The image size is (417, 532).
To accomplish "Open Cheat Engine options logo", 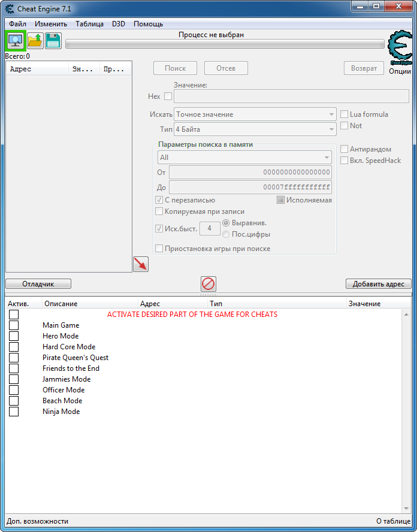I will [x=400, y=48].
